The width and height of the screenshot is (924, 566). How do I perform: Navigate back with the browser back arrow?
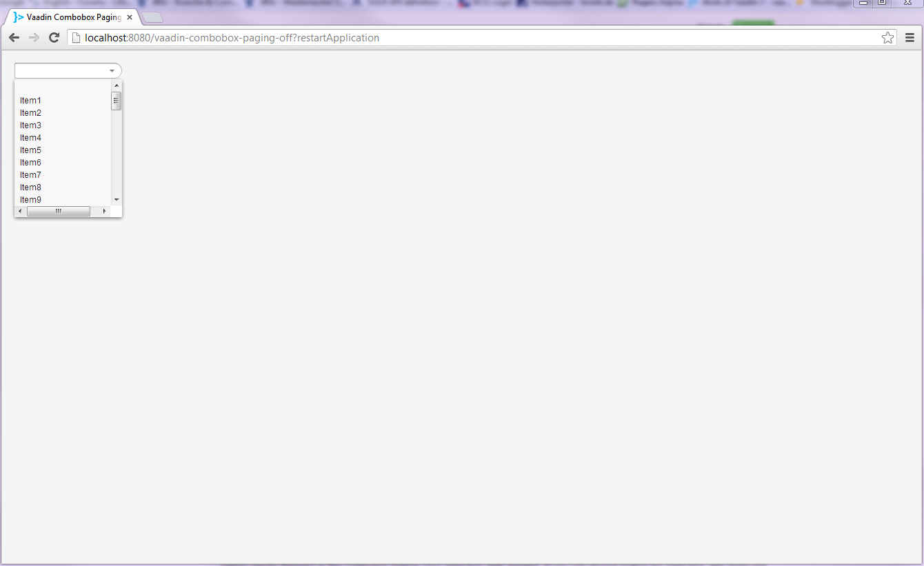click(14, 38)
